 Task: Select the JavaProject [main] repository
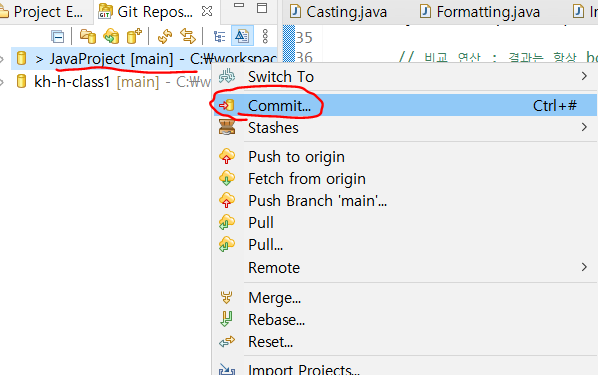pos(144,59)
